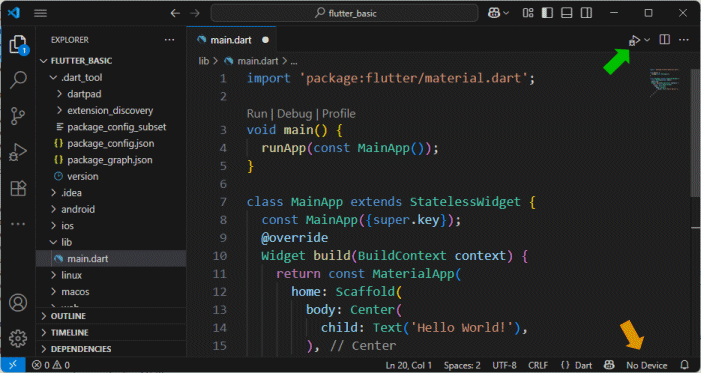Expand the ios folder
The width and height of the screenshot is (701, 373).
click(x=54, y=226)
